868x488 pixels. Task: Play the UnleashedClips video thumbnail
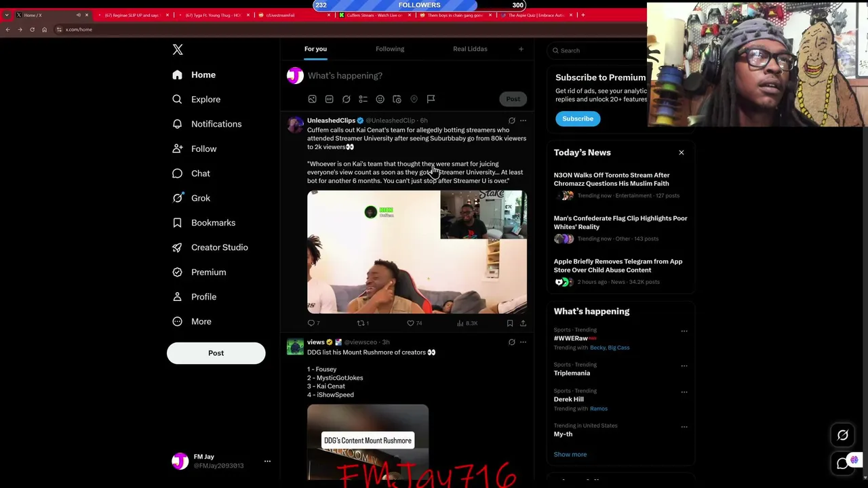[x=417, y=252]
